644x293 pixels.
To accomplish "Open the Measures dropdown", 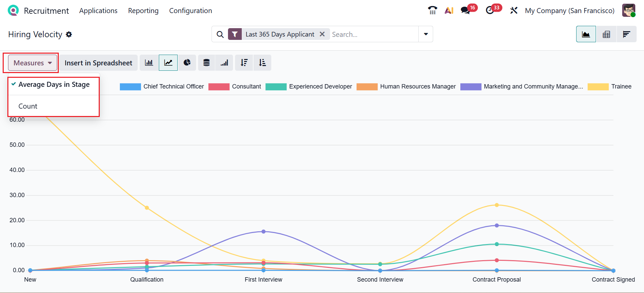I will tap(33, 63).
